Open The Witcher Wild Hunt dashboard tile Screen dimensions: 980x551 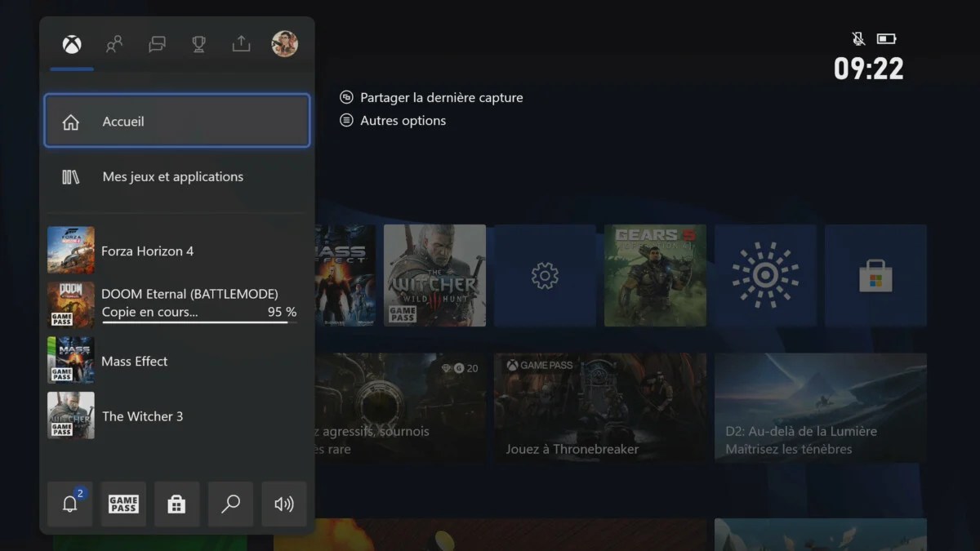point(434,276)
